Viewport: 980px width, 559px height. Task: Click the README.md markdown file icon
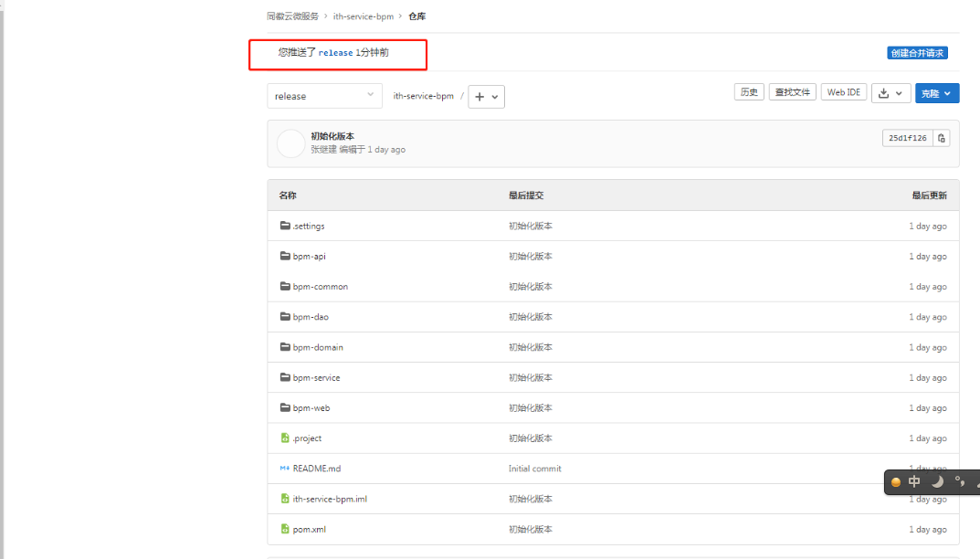(285, 469)
